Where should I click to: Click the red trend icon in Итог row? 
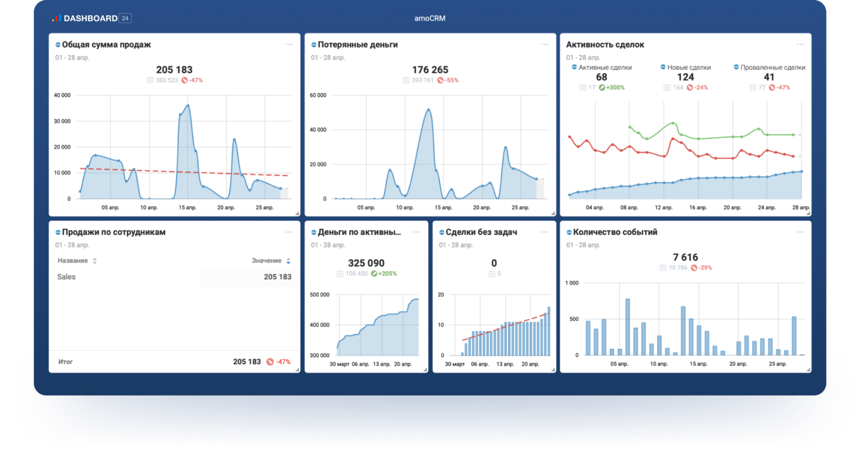point(270,362)
